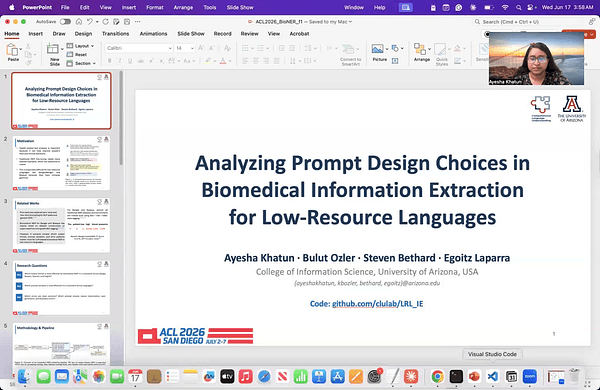Viewport: 600px width, 390px height.
Task: Open the Tools menu in macOS menu bar
Action: coord(210,7)
